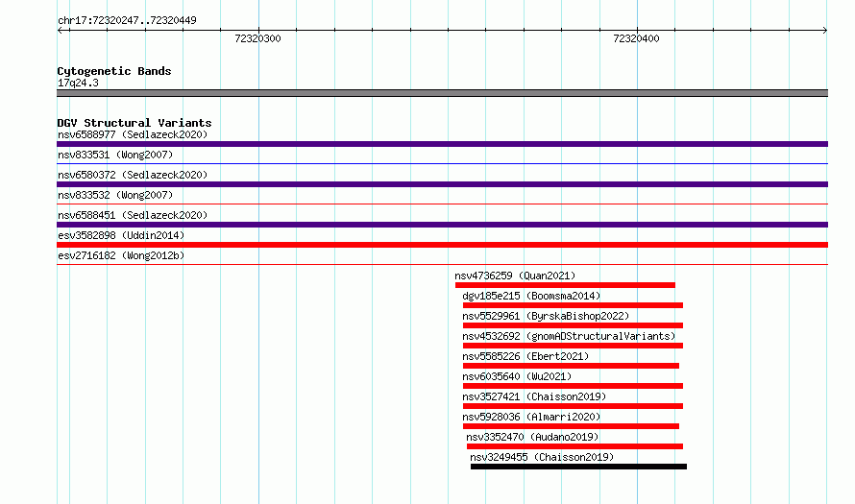The height and width of the screenshot is (504, 855).
Task: Click the 17q24.3 band label
Action: point(78,83)
